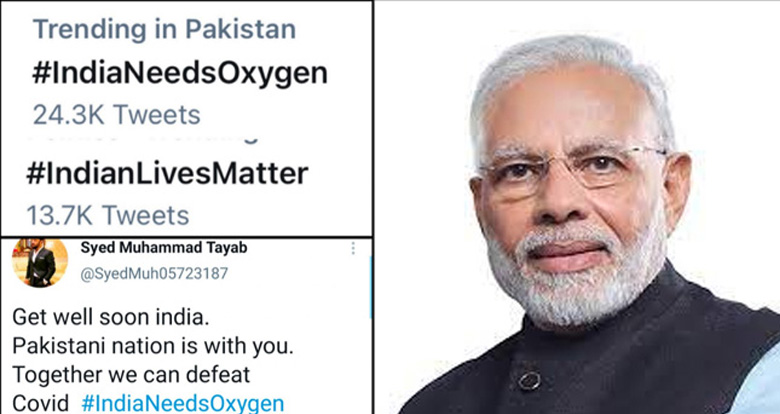Click the "Get well soon india." tweet line

[110, 317]
